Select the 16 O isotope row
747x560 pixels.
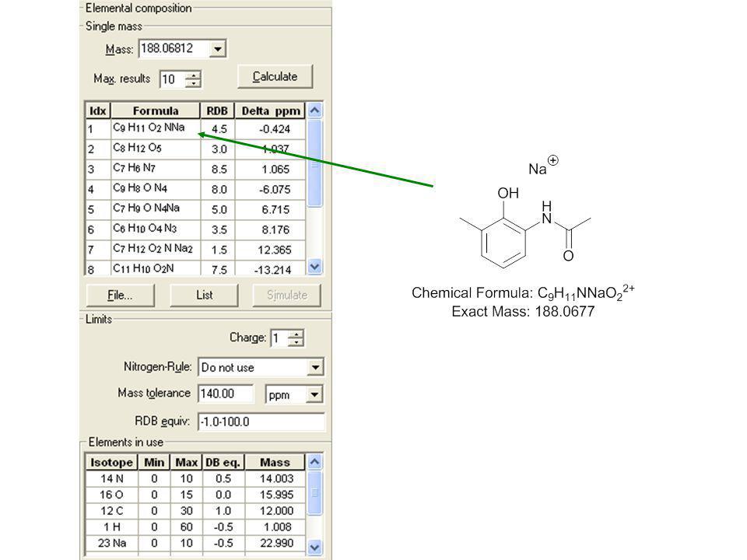coord(195,495)
